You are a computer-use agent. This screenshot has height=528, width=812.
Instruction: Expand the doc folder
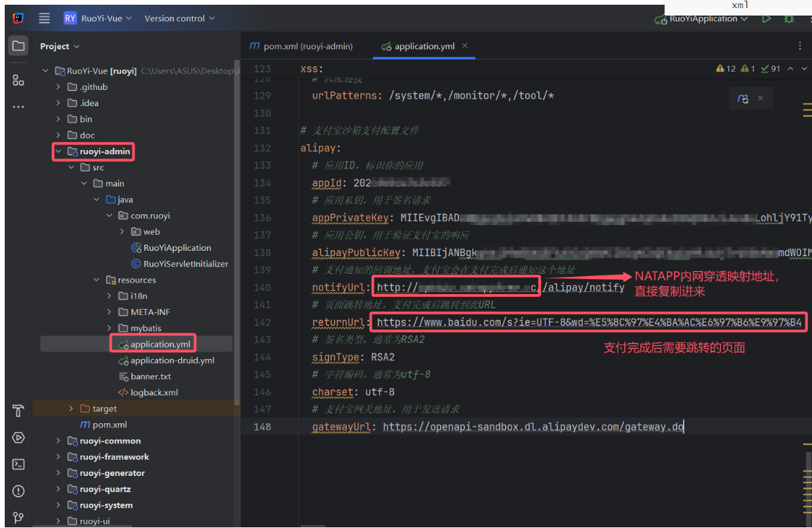tap(59, 135)
